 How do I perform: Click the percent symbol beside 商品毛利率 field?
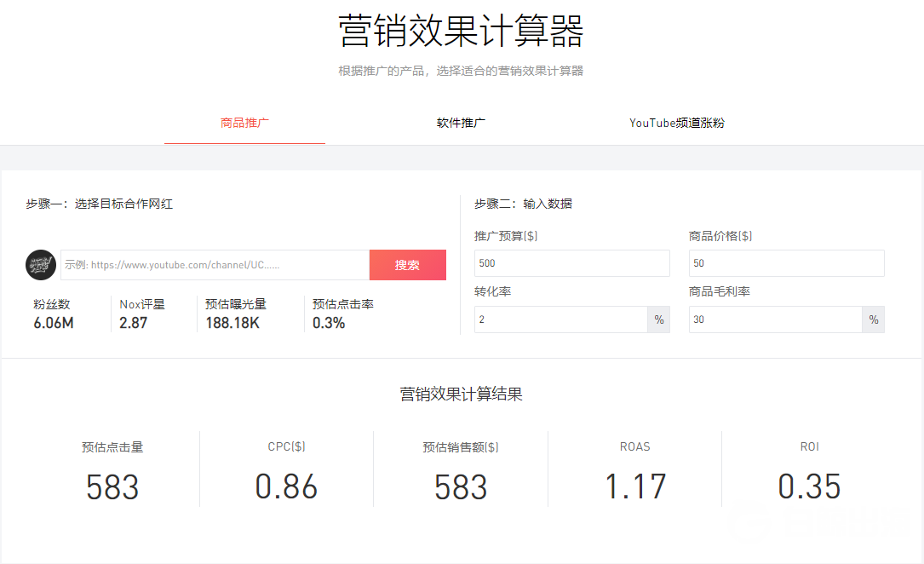(873, 319)
